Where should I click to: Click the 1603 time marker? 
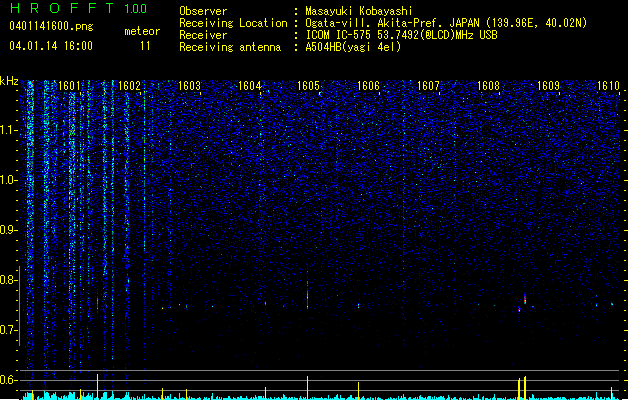point(189,86)
